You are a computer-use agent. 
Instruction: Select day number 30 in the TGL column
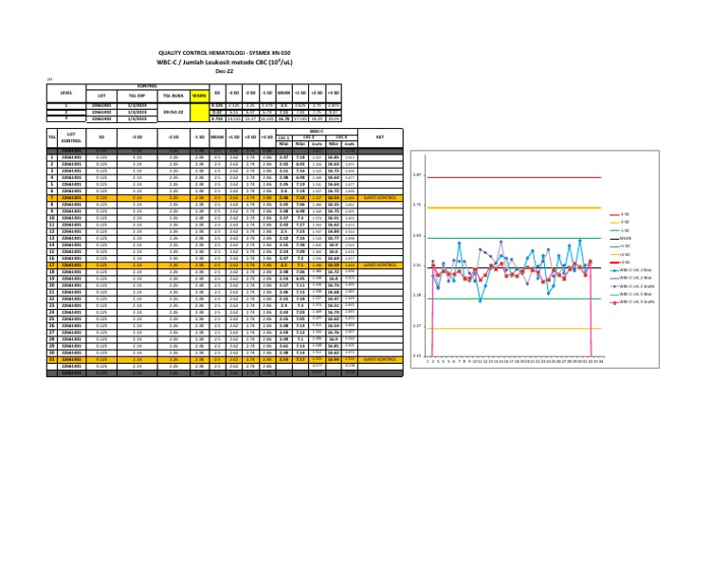coord(51,353)
